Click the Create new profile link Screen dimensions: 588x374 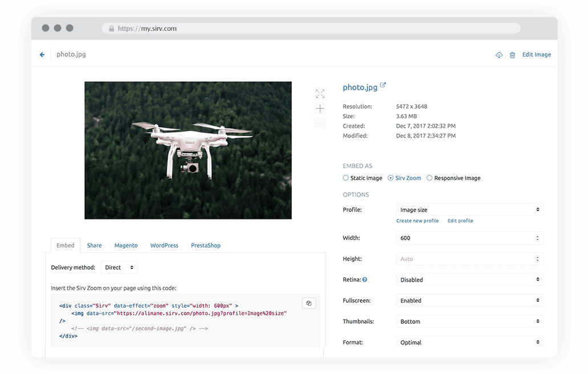(417, 221)
